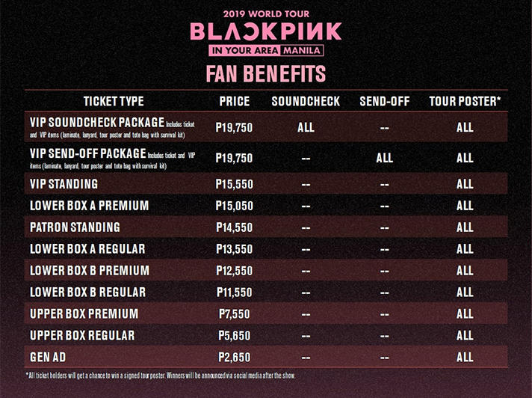
Task: Click ALL under Send-Off for VIP Send-Off Package
Action: (384, 158)
